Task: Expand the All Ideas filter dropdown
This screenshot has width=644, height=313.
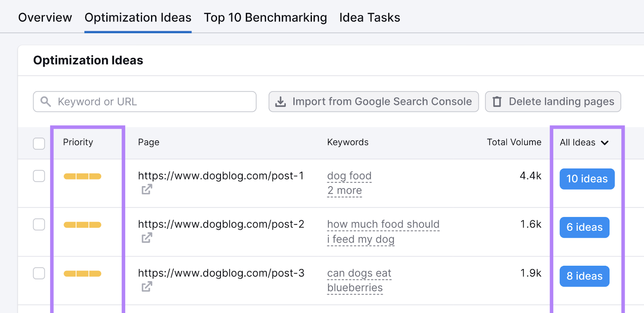Action: tap(584, 143)
